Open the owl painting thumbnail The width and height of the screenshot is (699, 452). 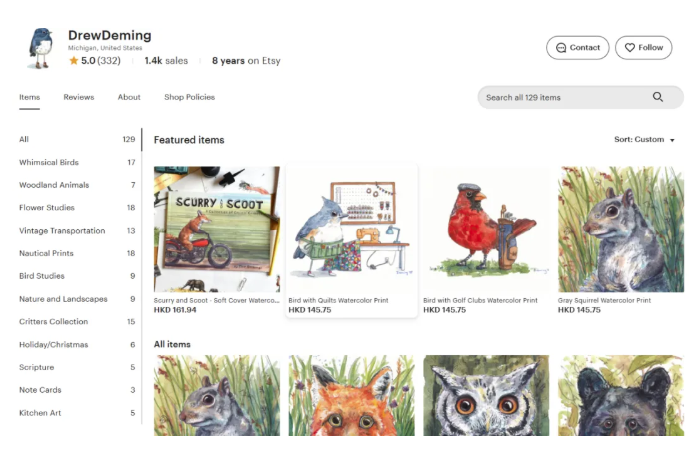coord(485,395)
